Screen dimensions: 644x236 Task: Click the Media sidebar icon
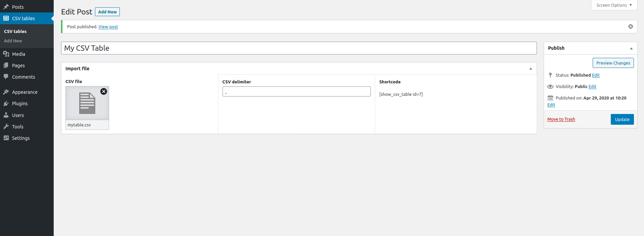click(6, 54)
